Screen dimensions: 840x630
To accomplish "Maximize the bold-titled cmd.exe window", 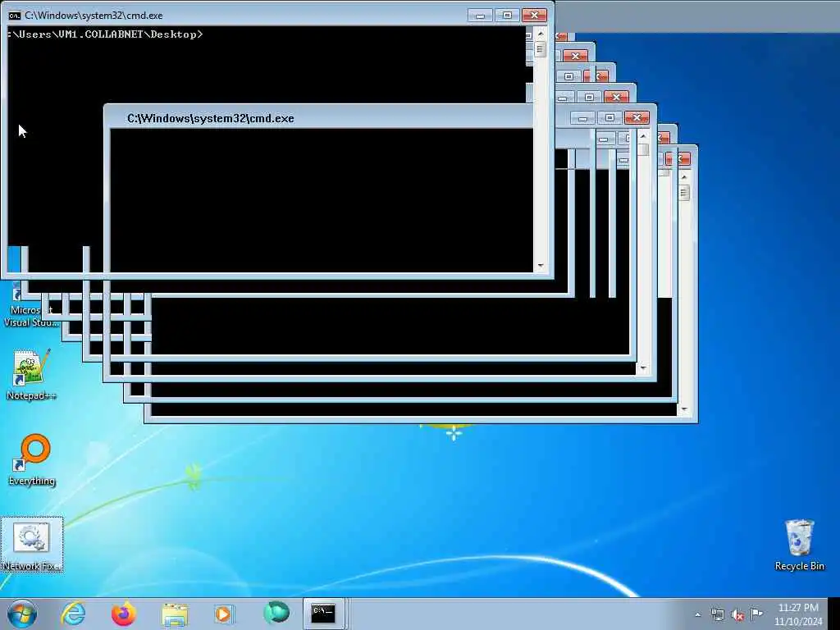I will point(609,118).
